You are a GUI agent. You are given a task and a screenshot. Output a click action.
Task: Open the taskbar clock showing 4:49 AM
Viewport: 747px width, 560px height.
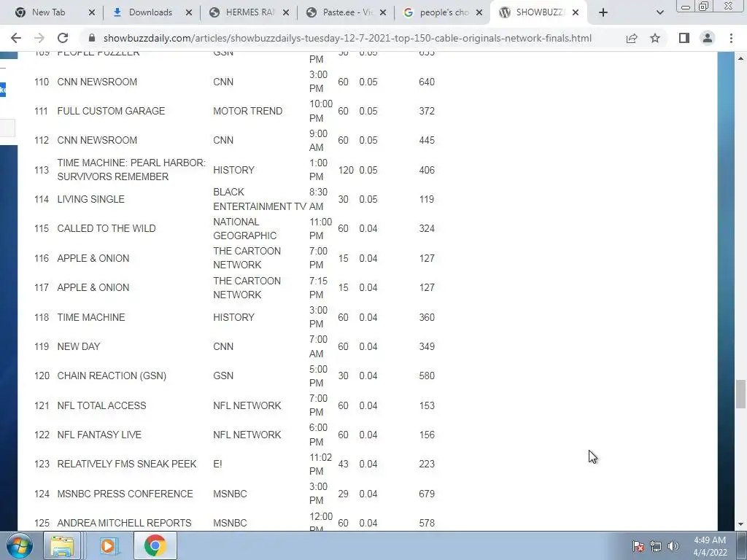709,546
